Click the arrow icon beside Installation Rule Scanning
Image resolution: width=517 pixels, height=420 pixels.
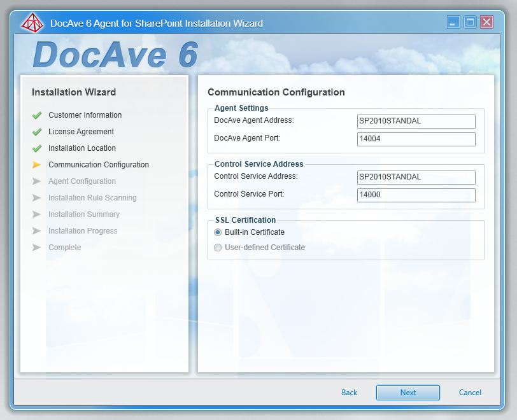click(x=36, y=198)
